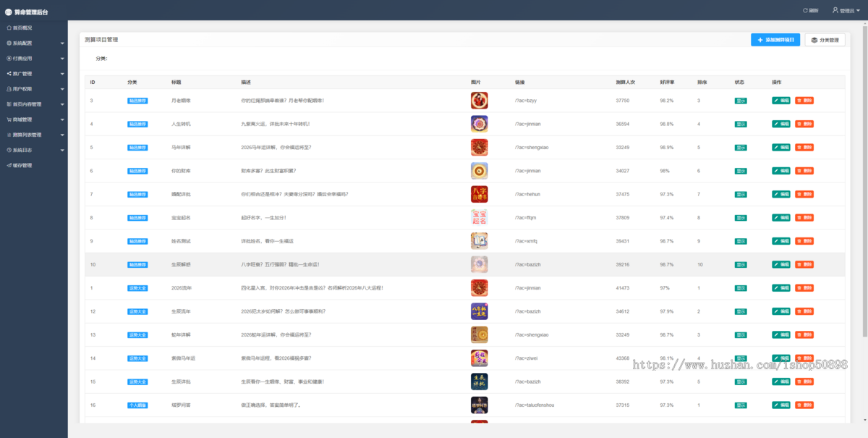Open the 测算列表管理 menu item
Screen dimensions: 868x438
click(x=34, y=135)
